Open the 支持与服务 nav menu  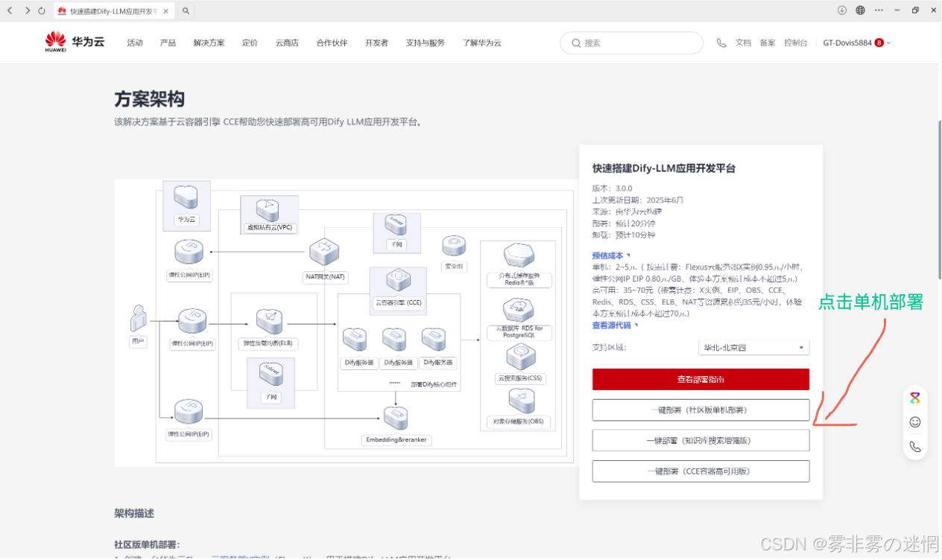[425, 43]
